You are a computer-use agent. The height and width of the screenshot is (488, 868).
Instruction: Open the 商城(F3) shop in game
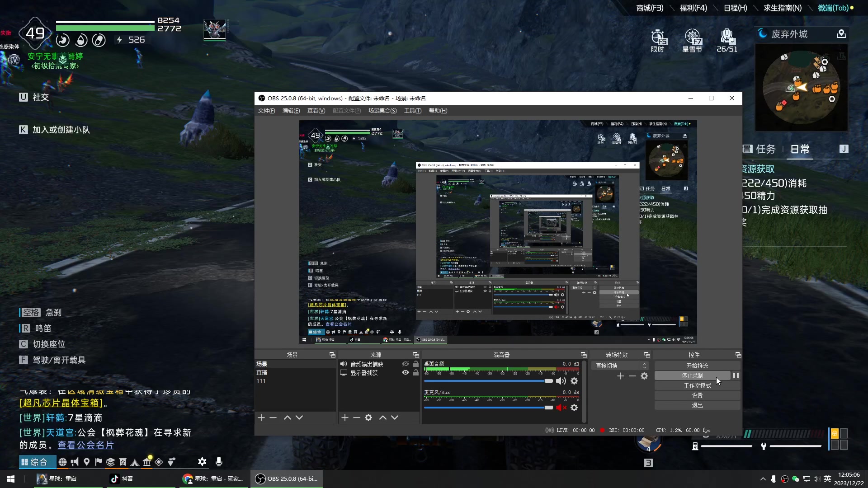[x=650, y=8]
